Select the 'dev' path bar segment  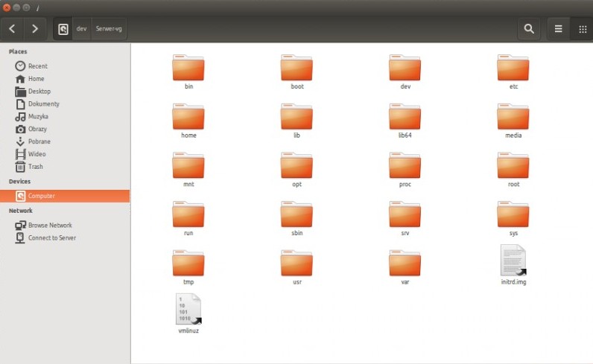pyautogui.click(x=81, y=29)
